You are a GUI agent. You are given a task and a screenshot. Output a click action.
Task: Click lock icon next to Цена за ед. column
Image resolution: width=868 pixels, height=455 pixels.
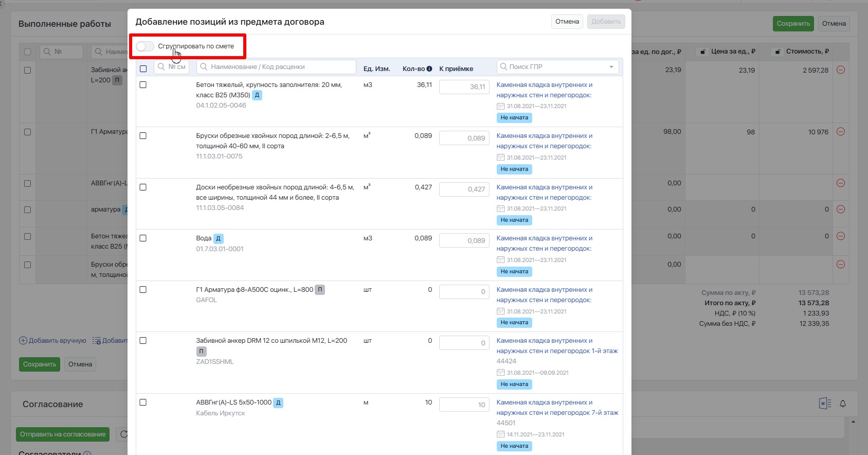tap(703, 51)
